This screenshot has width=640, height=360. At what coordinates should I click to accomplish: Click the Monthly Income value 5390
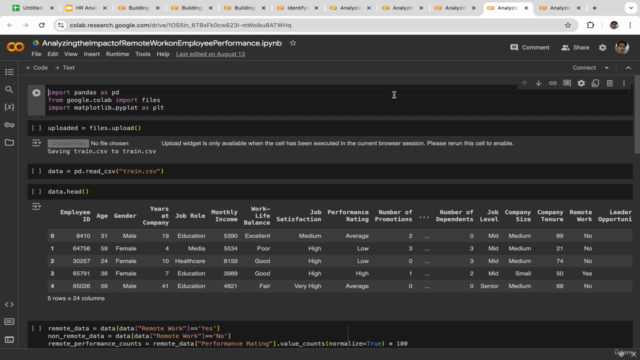tap(231, 236)
